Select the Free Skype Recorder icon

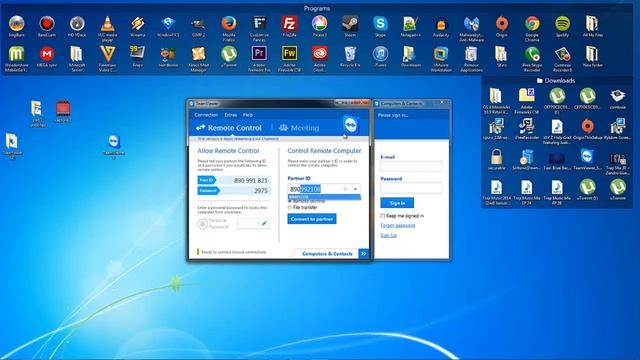[532, 59]
